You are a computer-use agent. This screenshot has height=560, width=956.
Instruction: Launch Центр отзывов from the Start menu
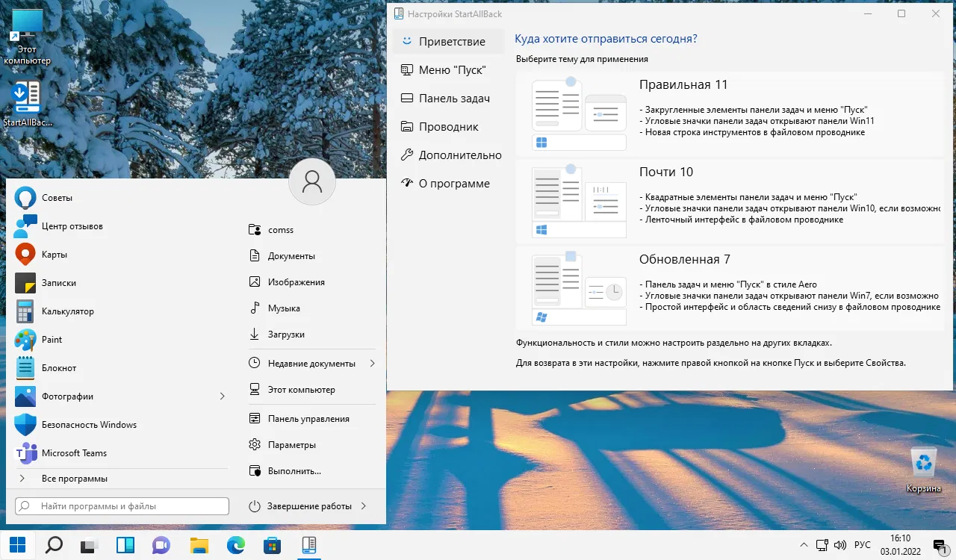coord(119,226)
